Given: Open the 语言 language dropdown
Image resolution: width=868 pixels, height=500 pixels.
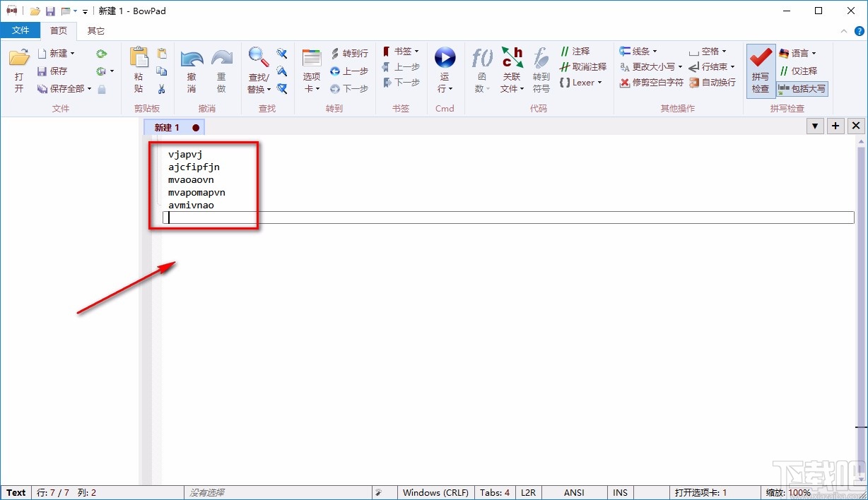Looking at the screenshot, I should [x=814, y=54].
